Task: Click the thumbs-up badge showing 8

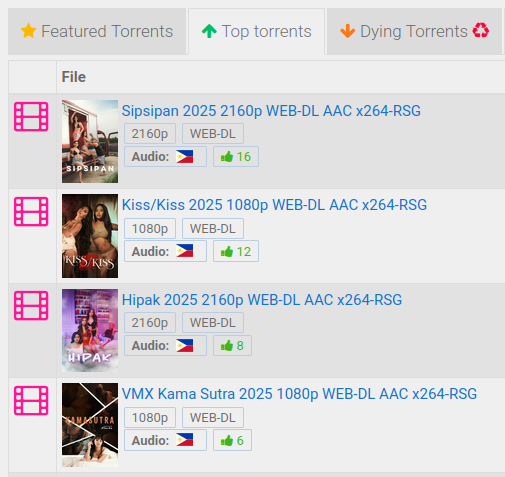Action: point(232,346)
